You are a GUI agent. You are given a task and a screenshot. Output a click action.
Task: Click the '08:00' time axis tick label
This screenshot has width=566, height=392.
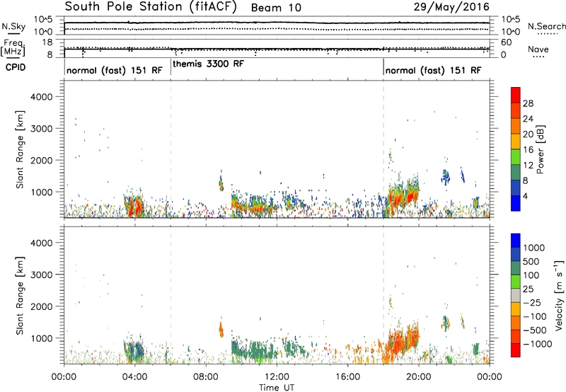(206, 377)
